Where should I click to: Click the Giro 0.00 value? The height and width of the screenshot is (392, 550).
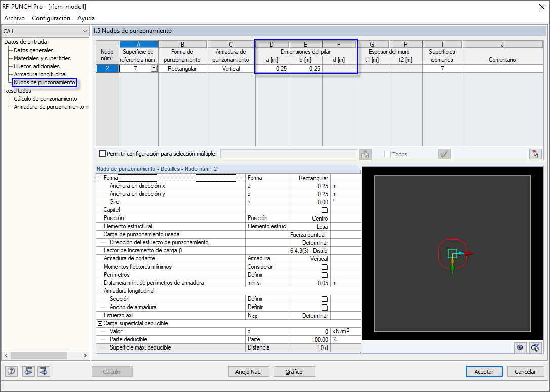pos(309,202)
